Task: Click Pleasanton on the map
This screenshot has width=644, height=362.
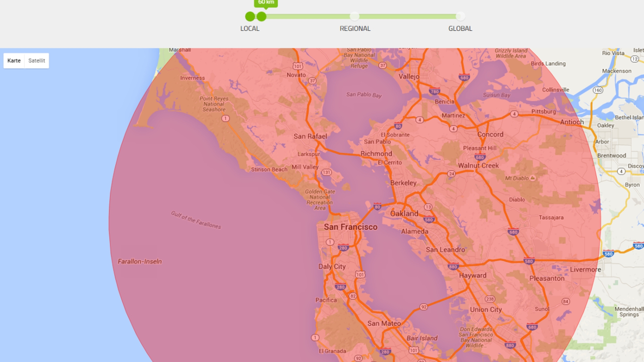Action: tap(547, 278)
